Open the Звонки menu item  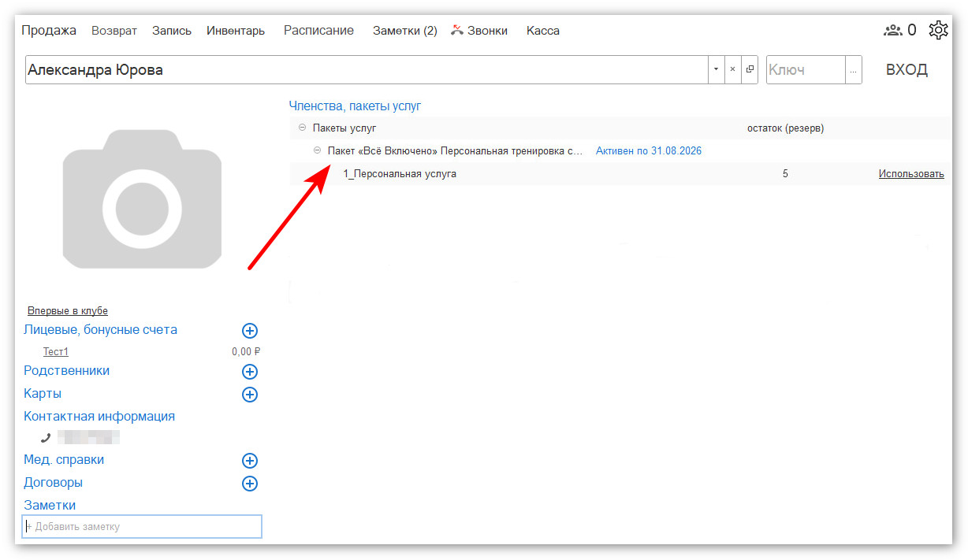click(479, 31)
